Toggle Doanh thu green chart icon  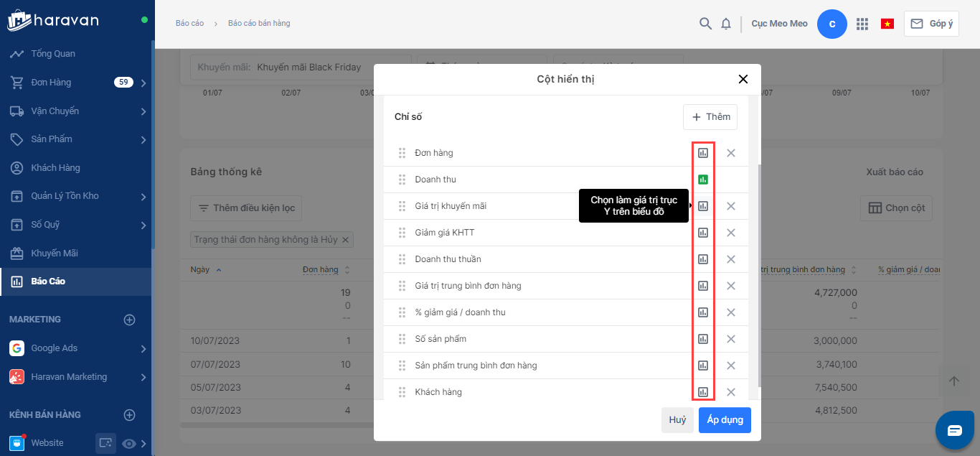point(703,180)
